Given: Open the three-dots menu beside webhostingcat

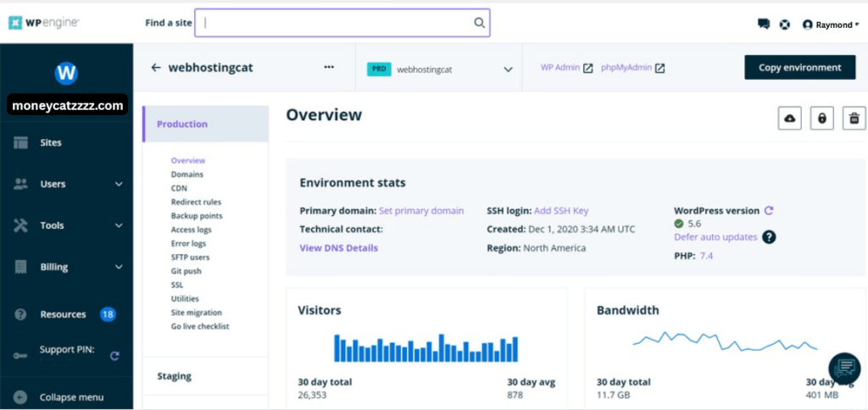Looking at the screenshot, I should point(329,67).
